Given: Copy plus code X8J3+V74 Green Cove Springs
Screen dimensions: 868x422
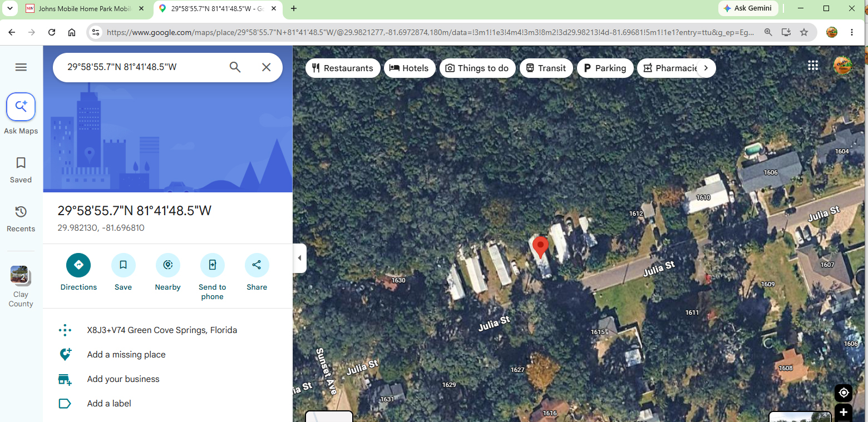Looking at the screenshot, I should [x=162, y=330].
